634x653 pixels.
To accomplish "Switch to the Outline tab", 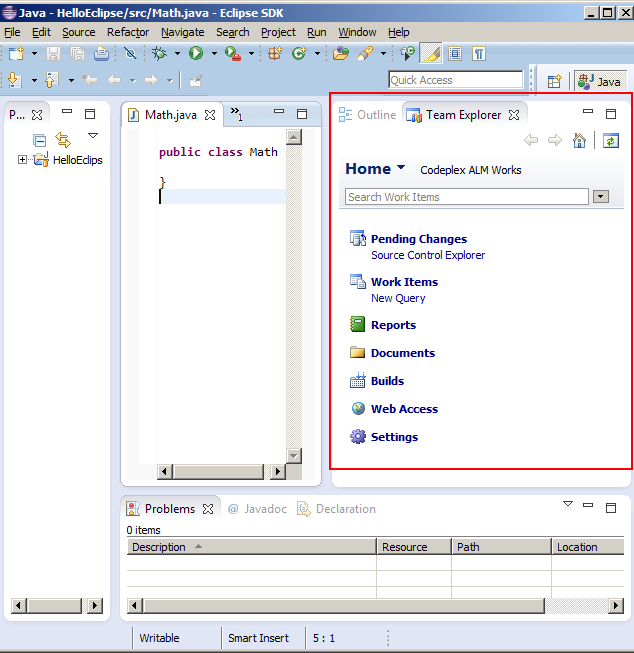I will (x=368, y=115).
